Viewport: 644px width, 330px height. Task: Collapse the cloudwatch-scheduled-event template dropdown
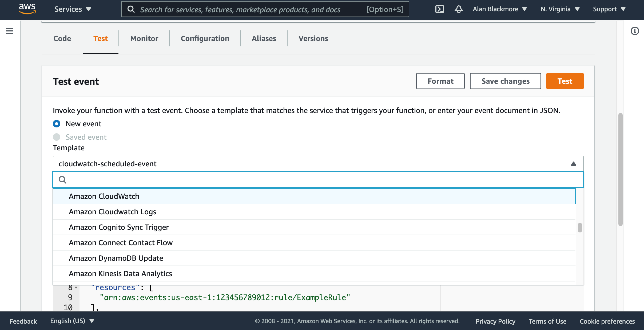click(x=318, y=164)
